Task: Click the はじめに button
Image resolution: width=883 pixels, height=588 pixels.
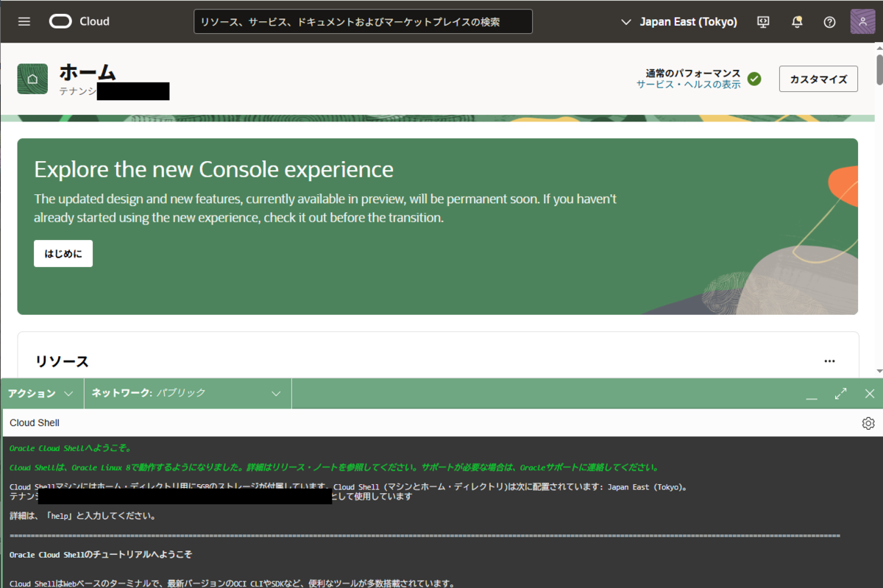Action: click(63, 253)
